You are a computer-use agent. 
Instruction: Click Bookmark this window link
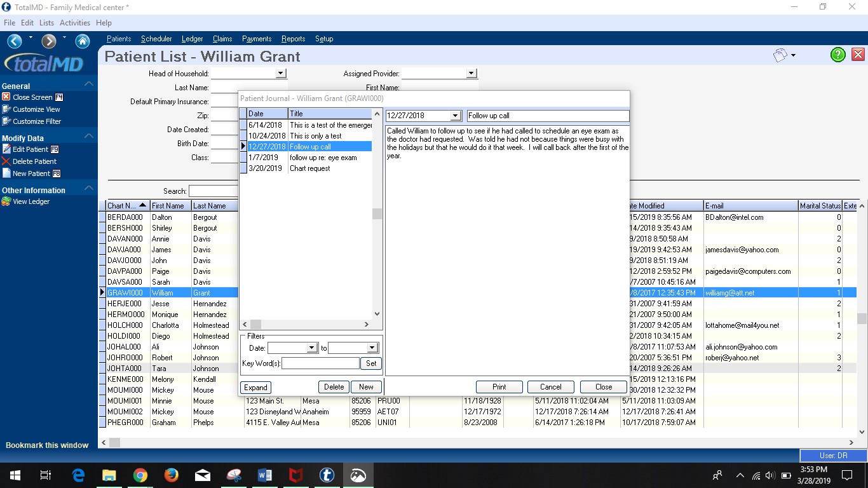coord(47,445)
